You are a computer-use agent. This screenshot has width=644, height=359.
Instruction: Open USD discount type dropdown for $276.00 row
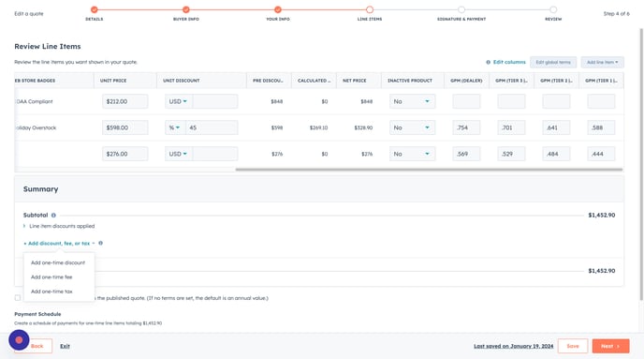coord(178,154)
